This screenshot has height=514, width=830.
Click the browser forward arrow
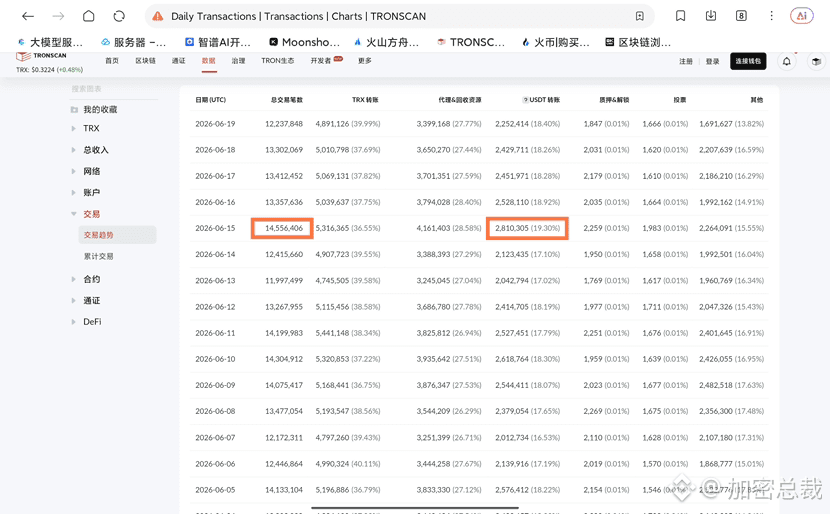58,16
